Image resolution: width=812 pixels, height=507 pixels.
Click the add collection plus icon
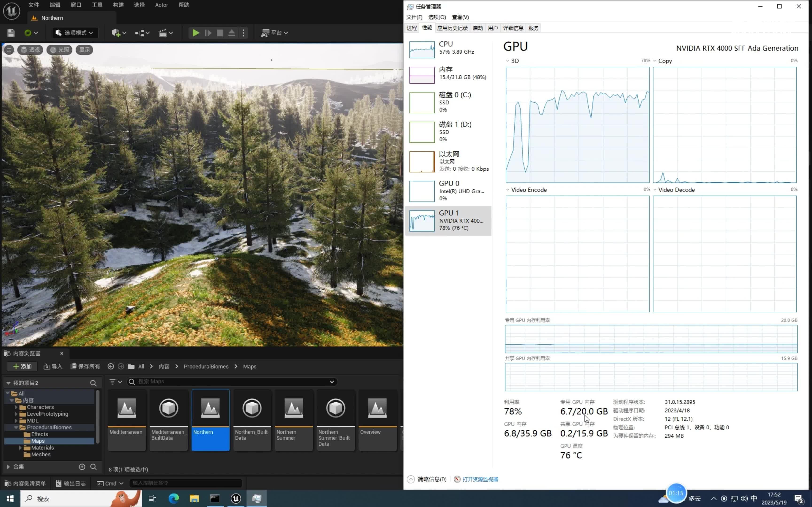pos(82,467)
